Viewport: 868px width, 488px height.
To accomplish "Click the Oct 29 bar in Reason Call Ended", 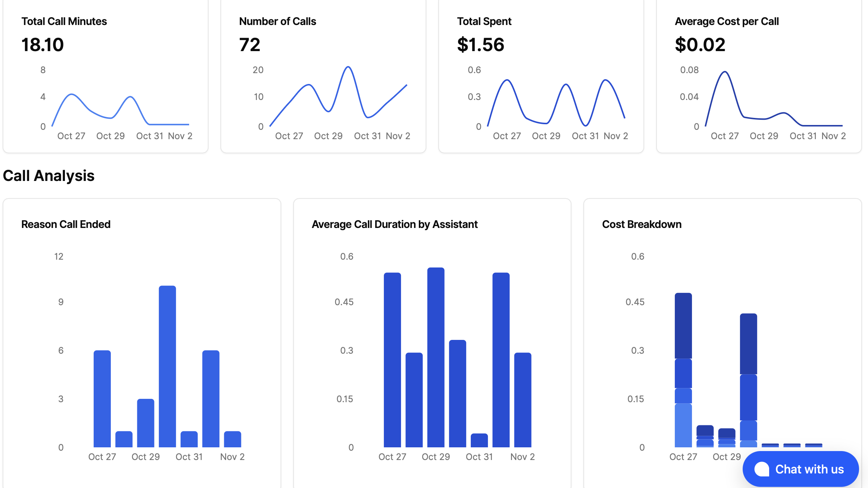I will coord(145,423).
